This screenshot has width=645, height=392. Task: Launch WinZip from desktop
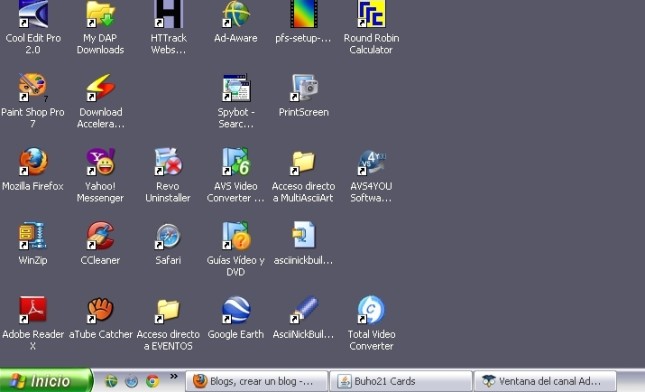click(x=33, y=236)
